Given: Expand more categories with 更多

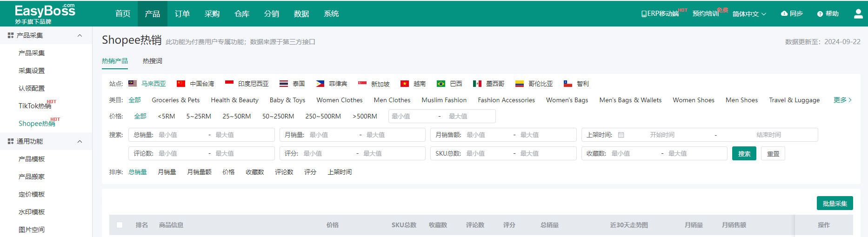Looking at the screenshot, I should [x=842, y=100].
